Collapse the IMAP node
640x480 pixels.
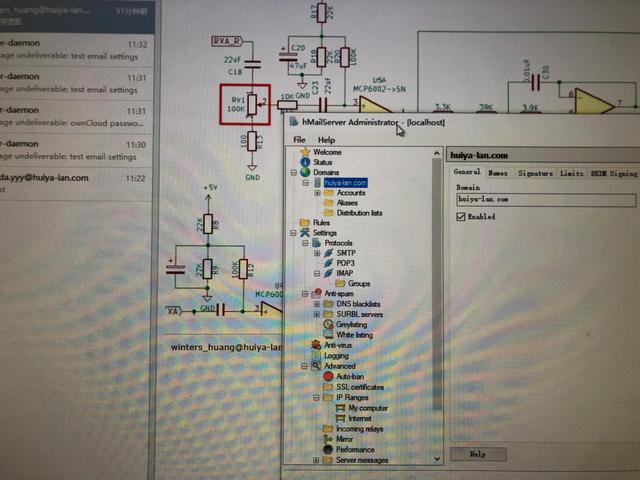point(317,273)
